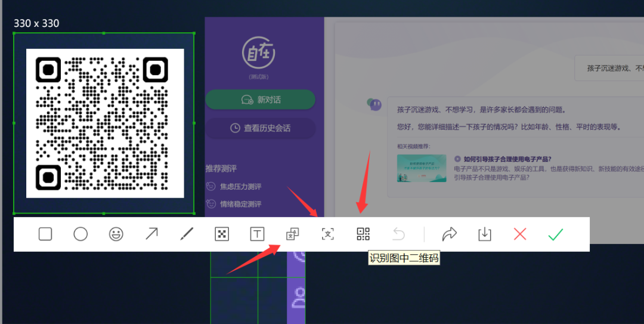Click the translate screenshot icon
Image resolution: width=644 pixels, height=324 pixels.
tap(292, 234)
